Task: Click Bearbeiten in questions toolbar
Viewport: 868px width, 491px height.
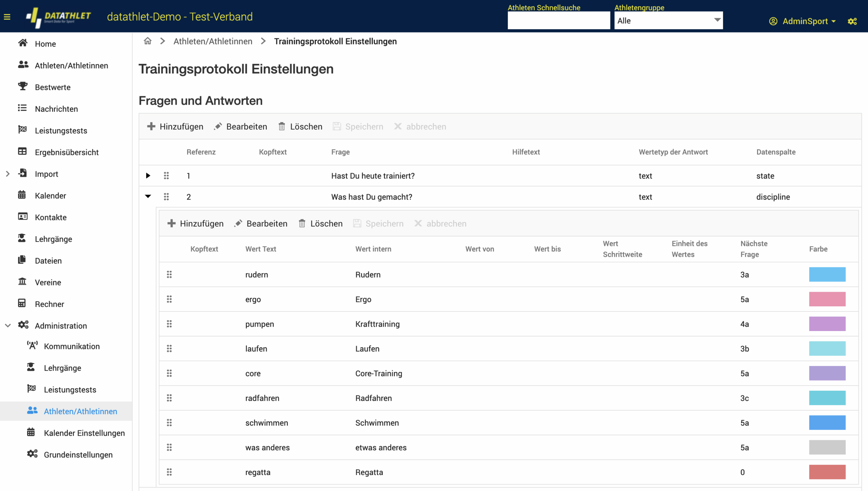Action: [x=240, y=126]
